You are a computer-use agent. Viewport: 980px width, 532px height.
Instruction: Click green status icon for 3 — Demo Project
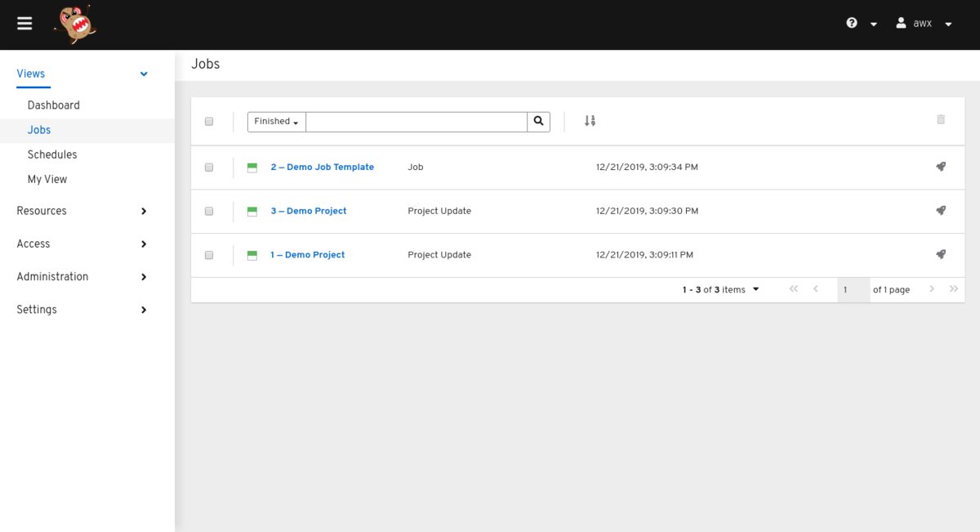point(252,212)
